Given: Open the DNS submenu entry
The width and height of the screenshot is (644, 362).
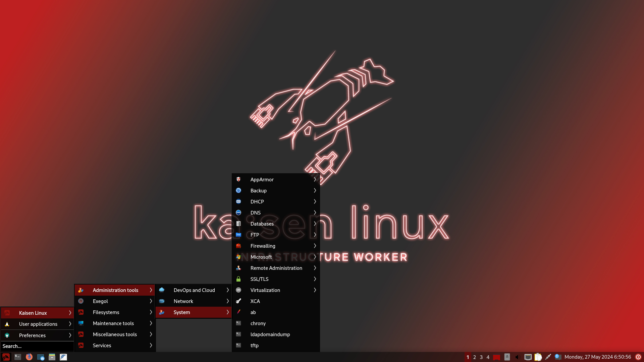Looking at the screenshot, I should pos(276,213).
